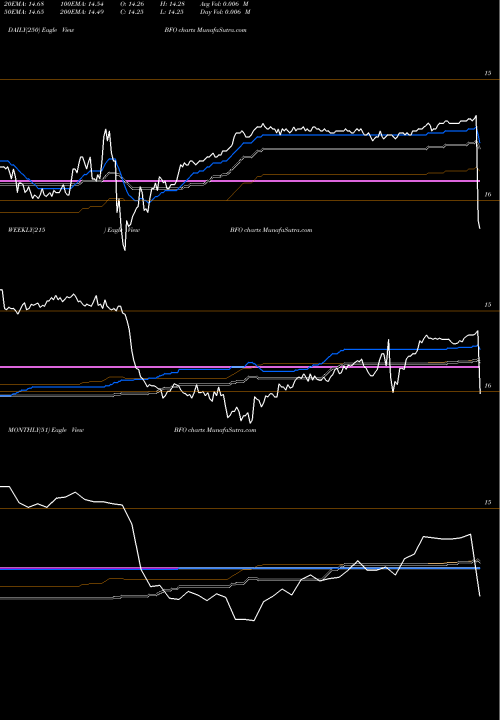500x720 pixels.
Task: Click BFO charts MunafaSutra.com in weekly chart
Action: [x=271, y=230]
